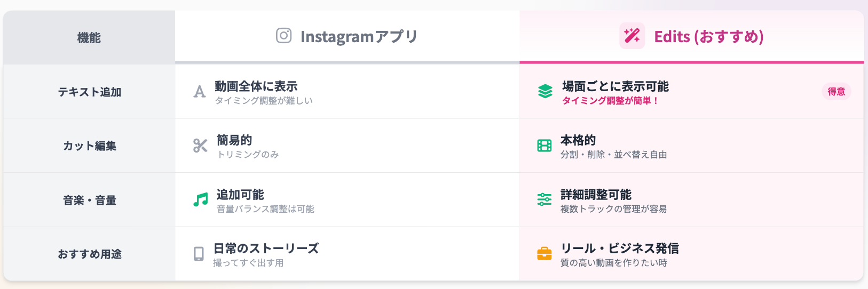The width and height of the screenshot is (868, 289).
Task: Click the 音楽・音量 row label
Action: pos(90,200)
